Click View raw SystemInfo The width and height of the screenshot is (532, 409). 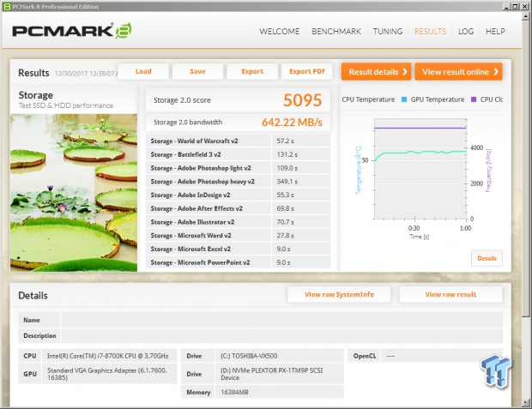(x=339, y=294)
